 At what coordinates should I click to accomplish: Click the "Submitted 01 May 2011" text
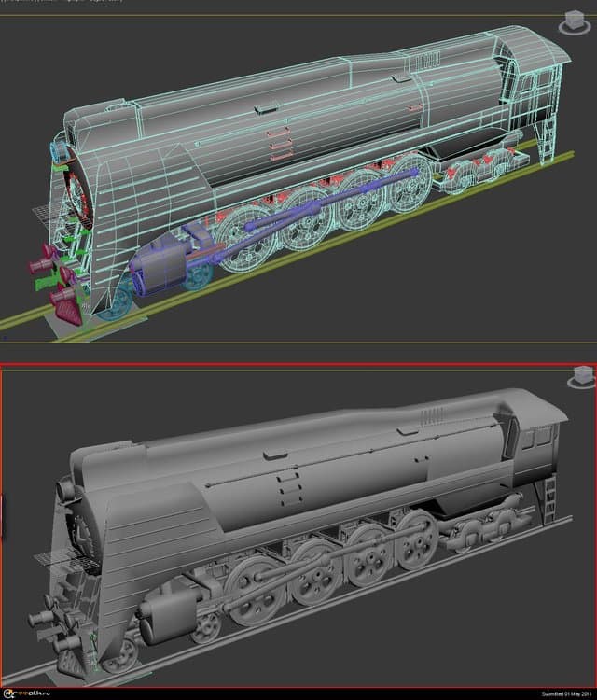click(x=565, y=693)
